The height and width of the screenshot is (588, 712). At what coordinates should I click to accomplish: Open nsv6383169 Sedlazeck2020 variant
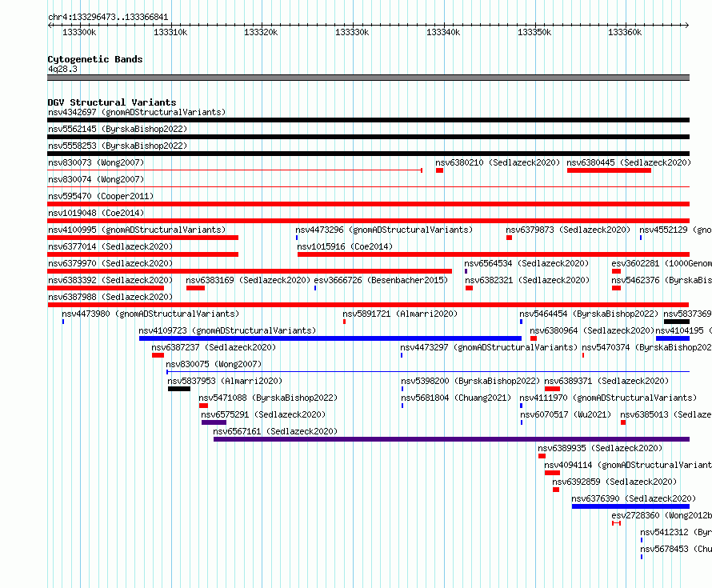(x=248, y=280)
